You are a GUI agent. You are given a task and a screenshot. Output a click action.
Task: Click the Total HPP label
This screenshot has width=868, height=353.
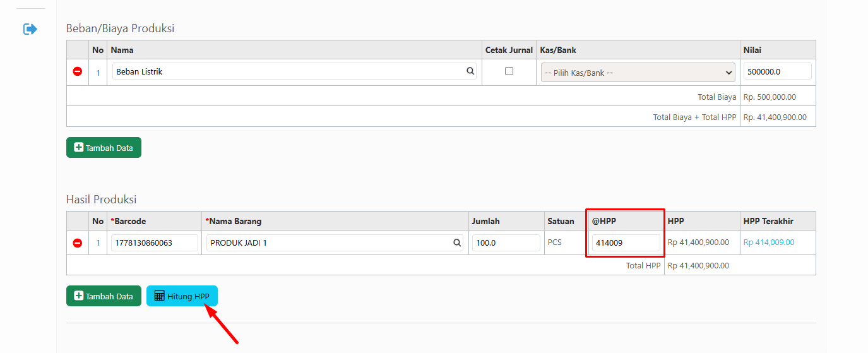point(643,266)
